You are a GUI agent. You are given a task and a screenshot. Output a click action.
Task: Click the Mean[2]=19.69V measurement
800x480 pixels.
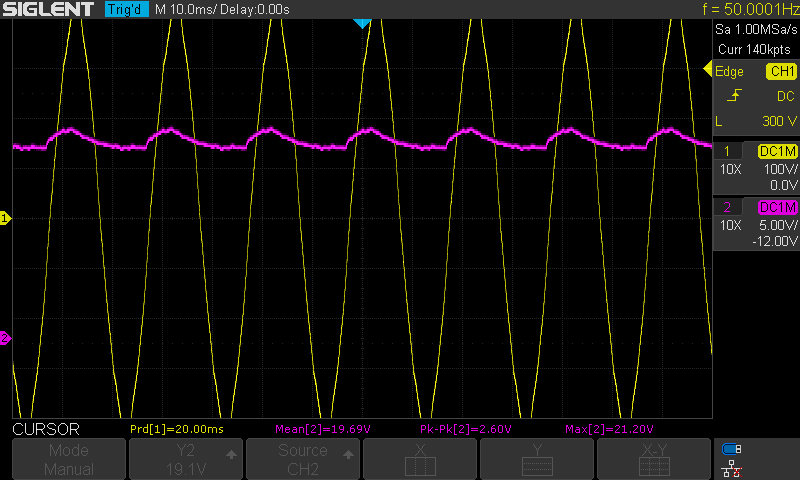pyautogui.click(x=322, y=429)
